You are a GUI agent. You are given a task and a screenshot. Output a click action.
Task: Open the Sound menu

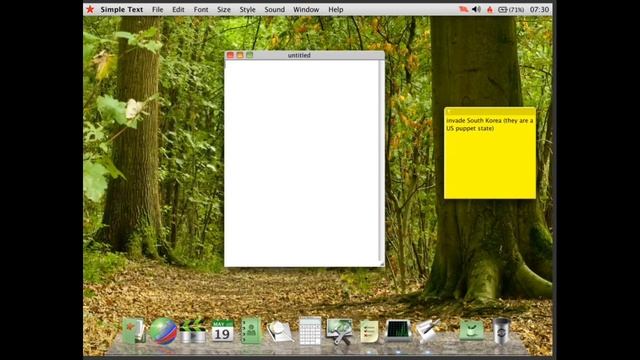[x=274, y=9]
